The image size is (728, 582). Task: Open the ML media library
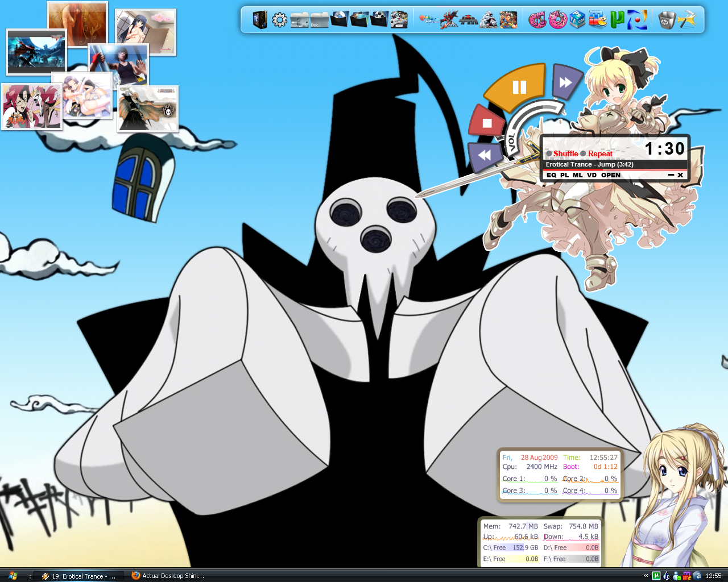[578, 175]
